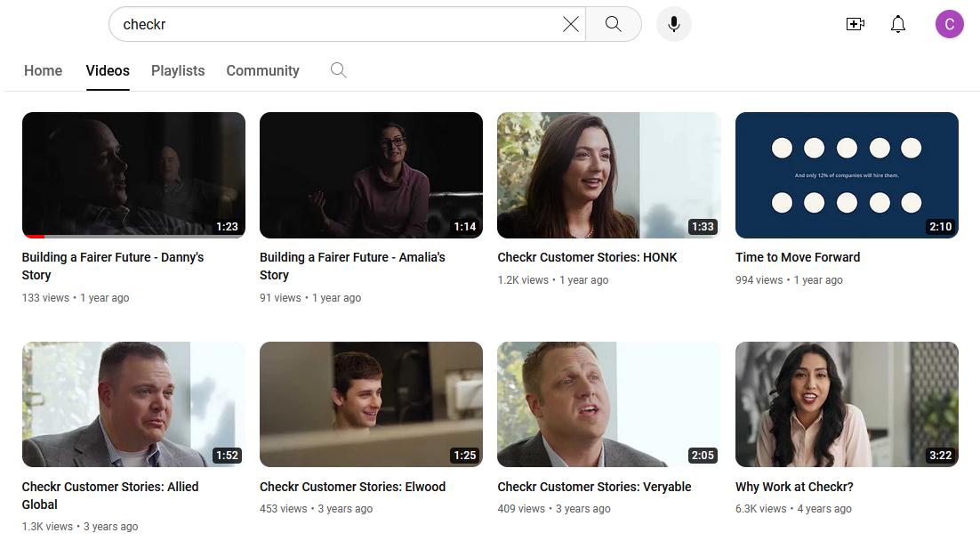Click the 1:25 duration badge
Screen dimensions: 980x549
pos(464,456)
